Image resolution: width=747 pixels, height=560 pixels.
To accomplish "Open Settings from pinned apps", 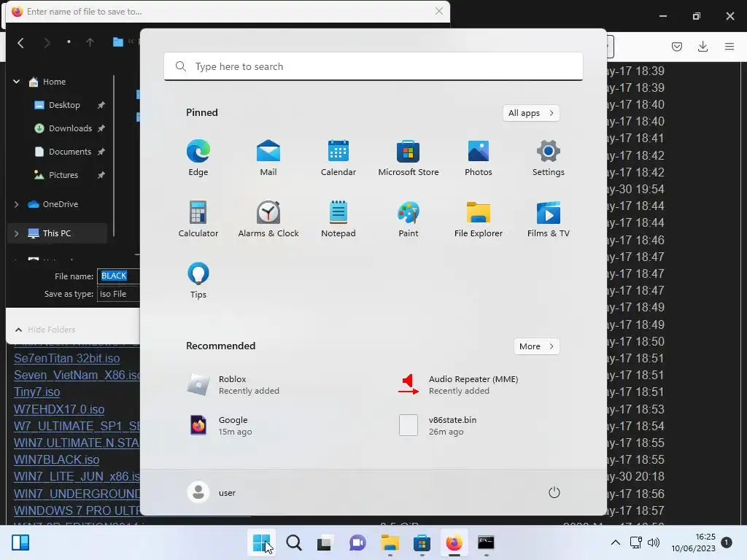I will point(549,157).
